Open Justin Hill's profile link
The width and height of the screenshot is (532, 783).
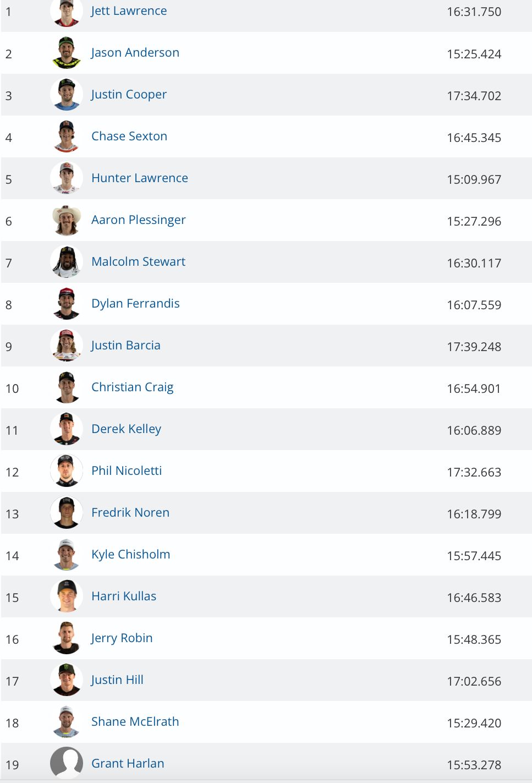pyautogui.click(x=117, y=680)
